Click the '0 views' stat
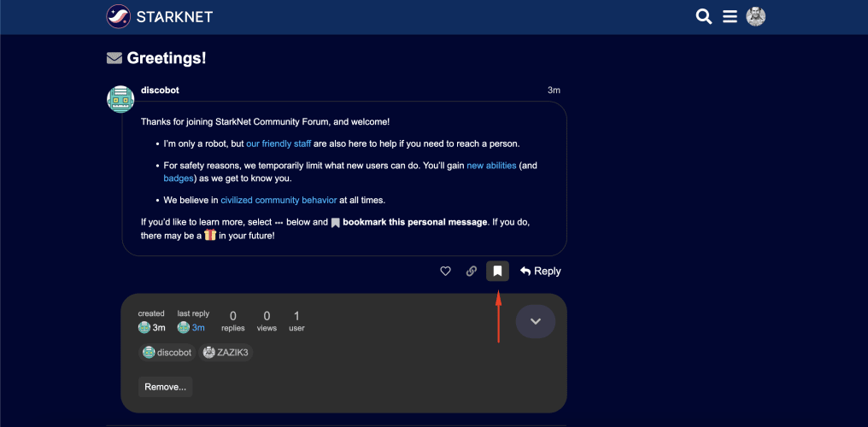 pos(267,321)
